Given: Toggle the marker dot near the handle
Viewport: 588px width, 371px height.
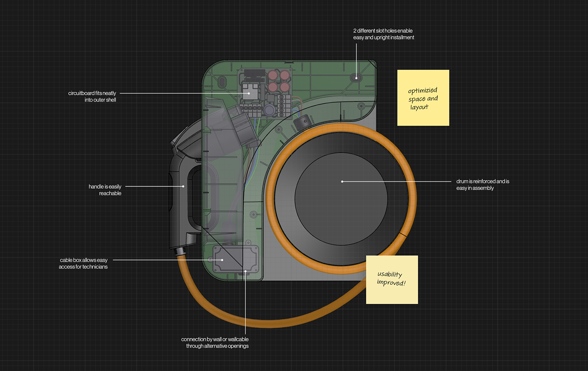Looking at the screenshot, I should point(183,186).
